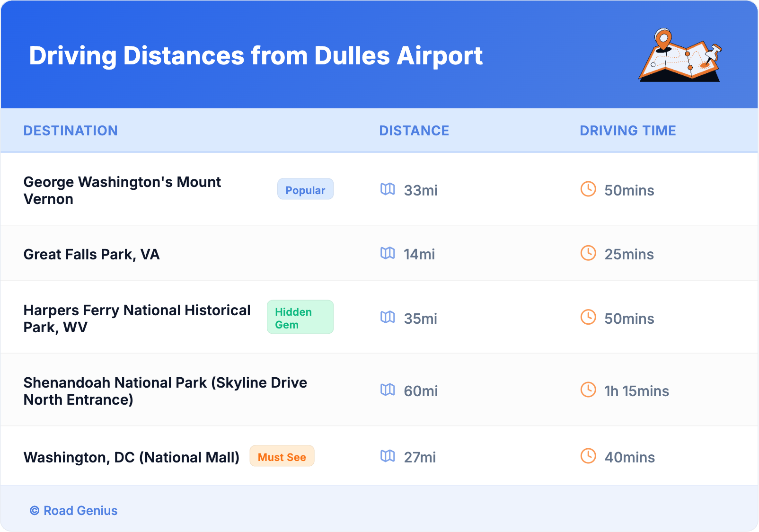The width and height of the screenshot is (759, 532).
Task: Click the Must See badge
Action: pyautogui.click(x=282, y=456)
